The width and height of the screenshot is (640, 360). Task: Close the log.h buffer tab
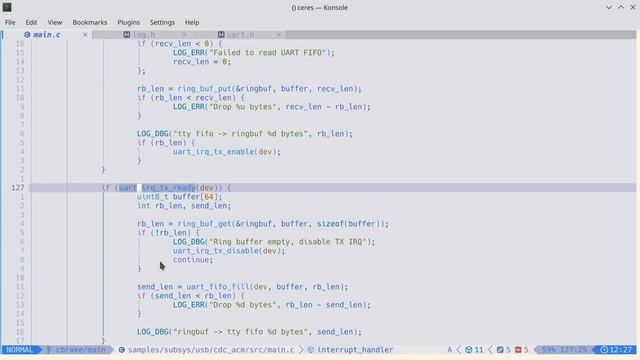(x=184, y=35)
